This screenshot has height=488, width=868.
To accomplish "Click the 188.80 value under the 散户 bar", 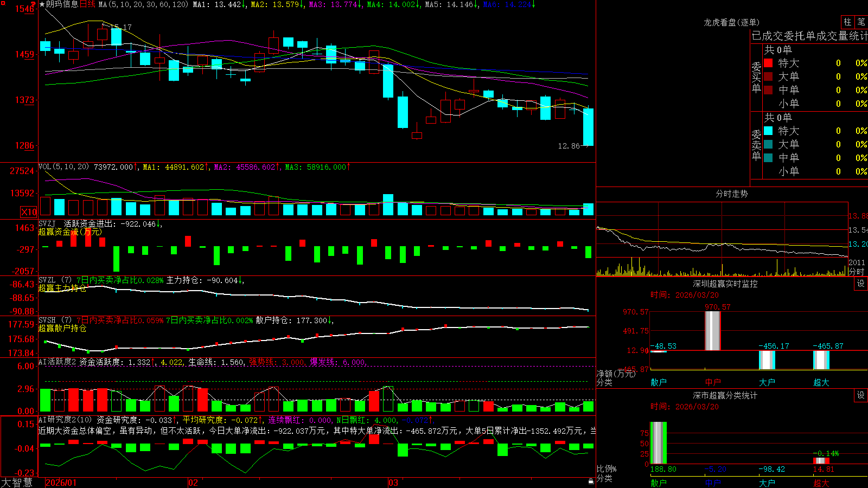I will [x=663, y=469].
